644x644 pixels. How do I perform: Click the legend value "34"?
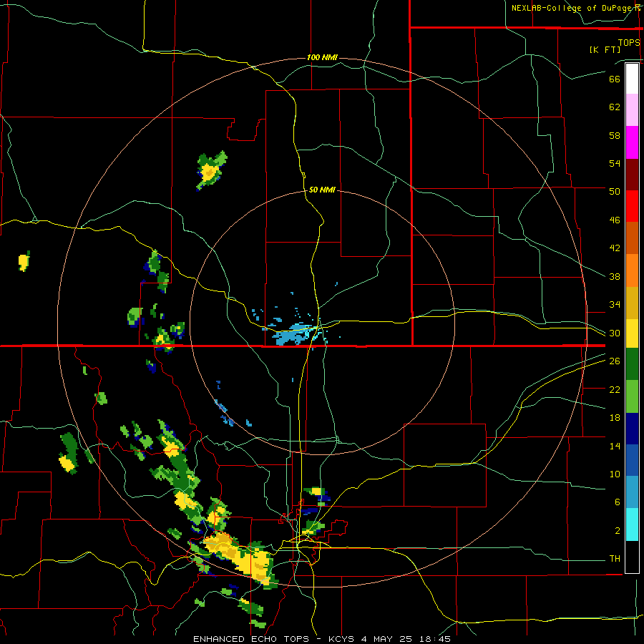point(615,305)
